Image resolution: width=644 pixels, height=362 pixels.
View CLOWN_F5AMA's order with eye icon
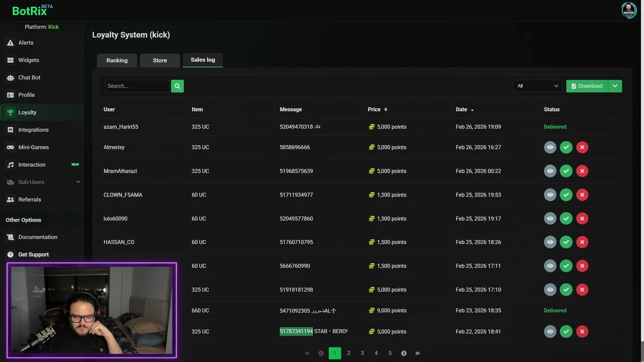pos(550,195)
